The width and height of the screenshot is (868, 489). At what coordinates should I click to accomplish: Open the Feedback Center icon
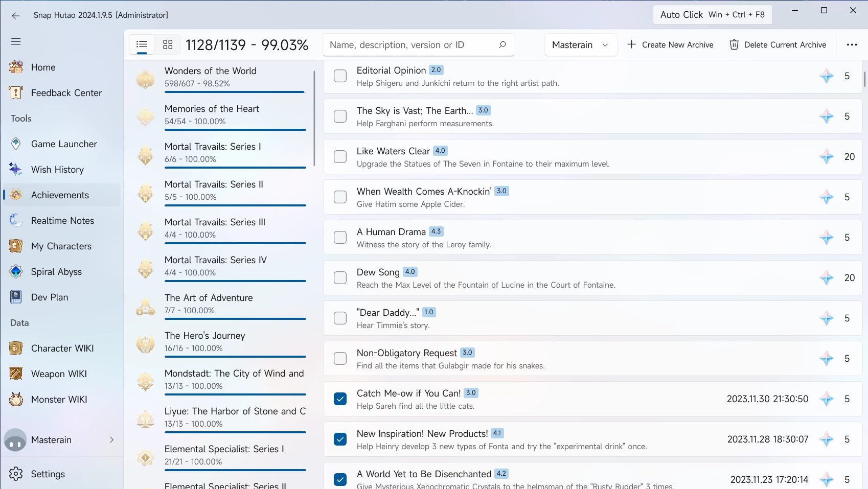point(16,92)
